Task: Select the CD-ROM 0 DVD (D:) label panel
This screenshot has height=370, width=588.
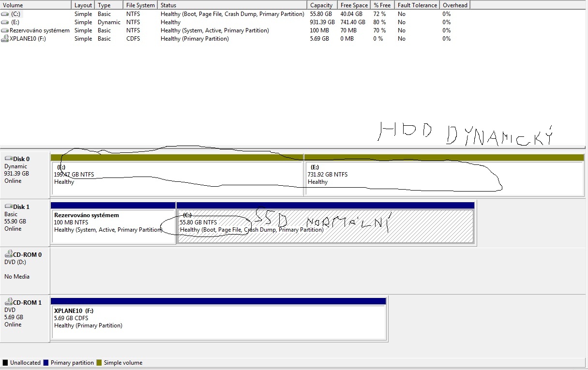Action: click(x=25, y=270)
